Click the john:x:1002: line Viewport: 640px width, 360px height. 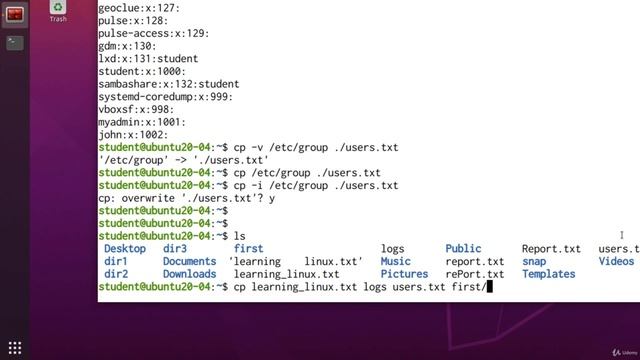point(133,135)
